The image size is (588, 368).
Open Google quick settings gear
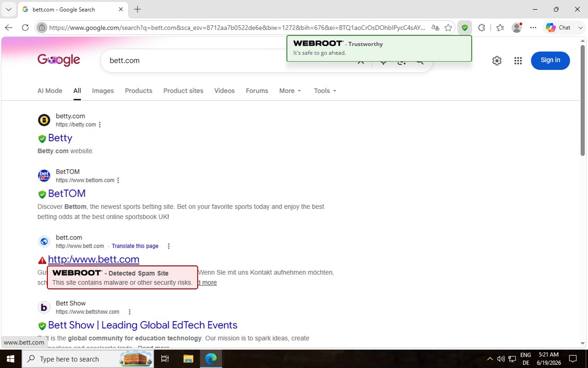(497, 61)
